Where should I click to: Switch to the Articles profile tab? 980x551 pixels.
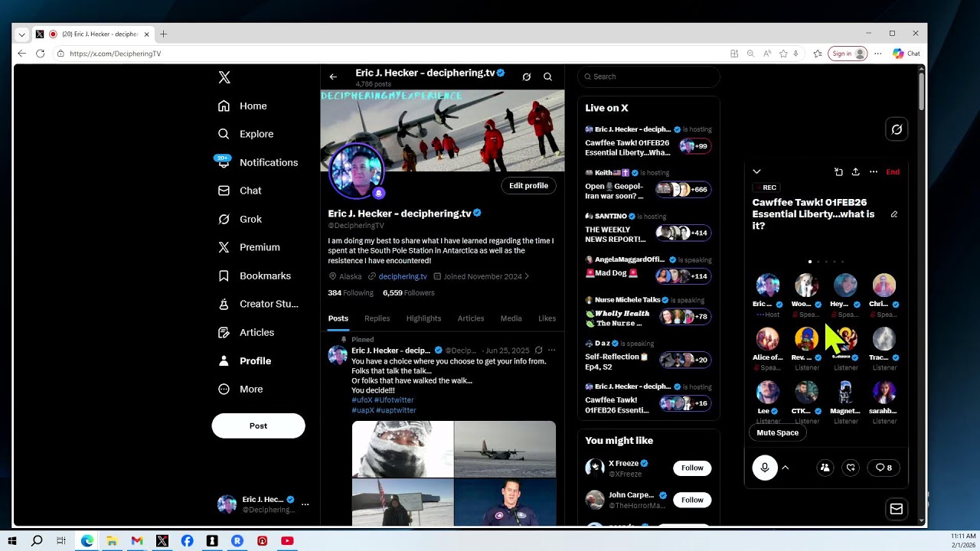[x=471, y=318]
